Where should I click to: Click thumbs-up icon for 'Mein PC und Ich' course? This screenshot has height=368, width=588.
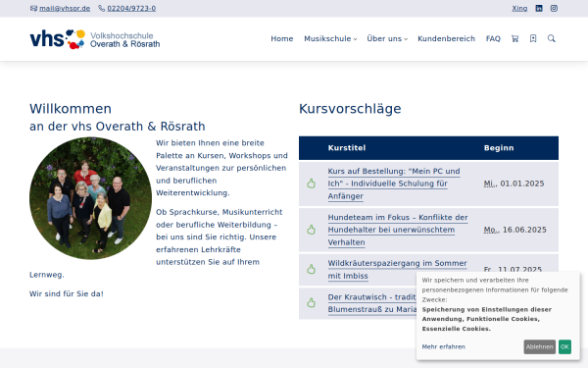pyautogui.click(x=311, y=184)
